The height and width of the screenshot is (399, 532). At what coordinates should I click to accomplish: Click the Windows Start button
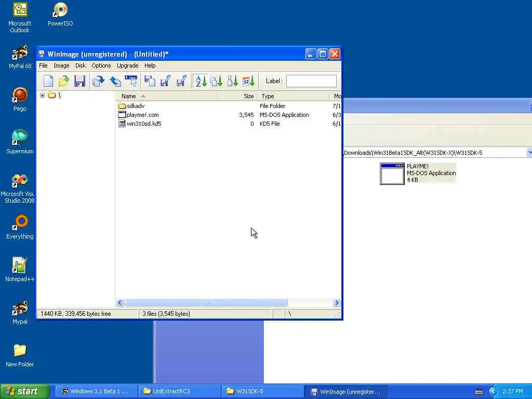(25, 391)
